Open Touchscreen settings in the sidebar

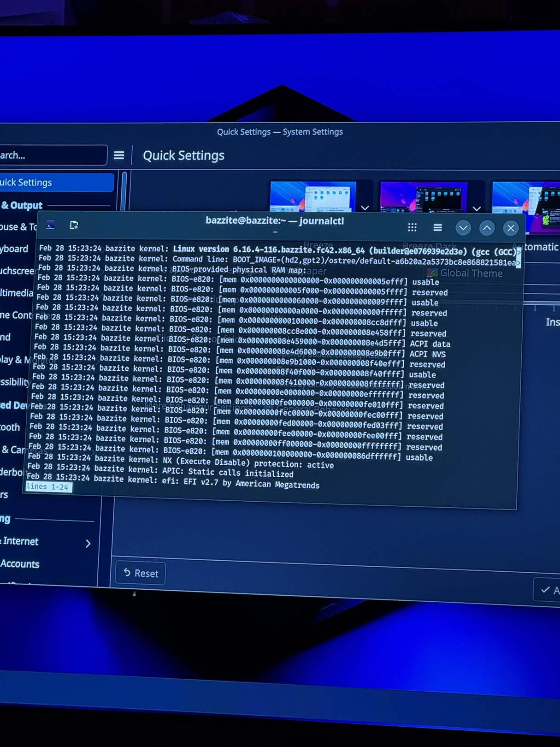click(x=17, y=271)
